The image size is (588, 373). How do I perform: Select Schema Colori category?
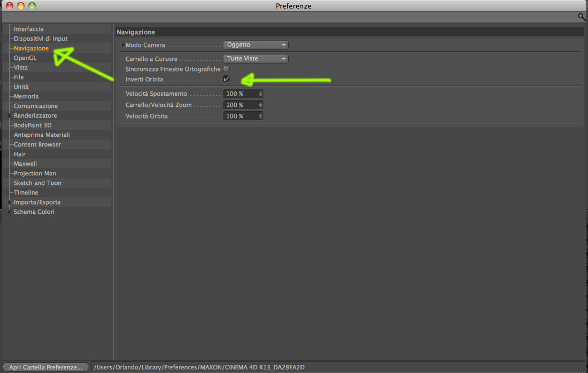(34, 212)
